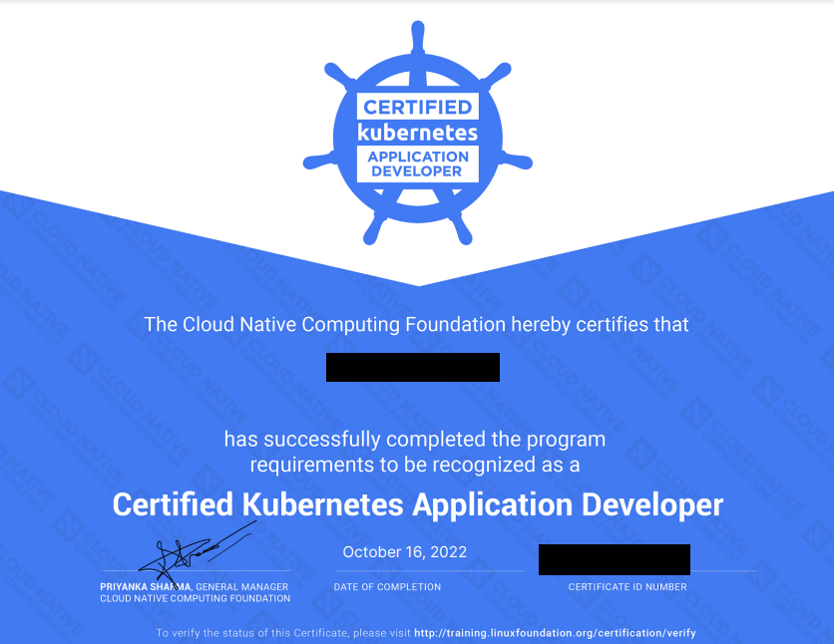Click the redacted recipient name box
This screenshot has height=644, width=834.
[x=413, y=367]
